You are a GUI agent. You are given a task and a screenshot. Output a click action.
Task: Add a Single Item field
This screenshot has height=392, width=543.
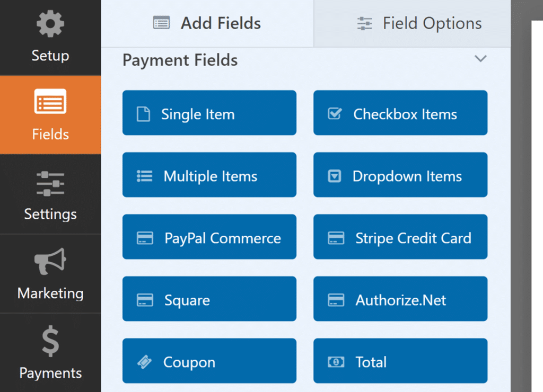click(209, 113)
